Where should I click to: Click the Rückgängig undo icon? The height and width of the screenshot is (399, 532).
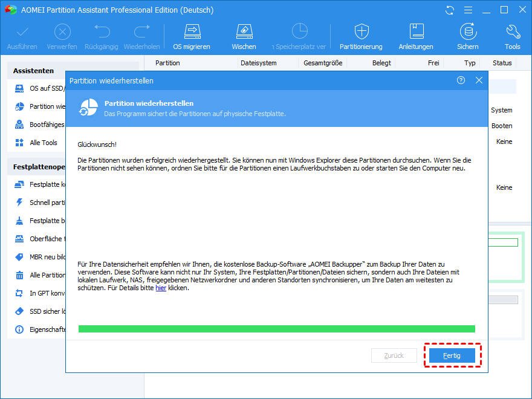[x=102, y=31]
